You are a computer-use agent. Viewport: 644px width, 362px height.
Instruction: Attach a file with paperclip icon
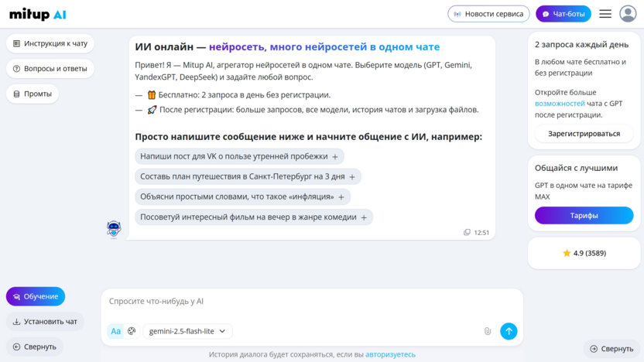[488, 331]
